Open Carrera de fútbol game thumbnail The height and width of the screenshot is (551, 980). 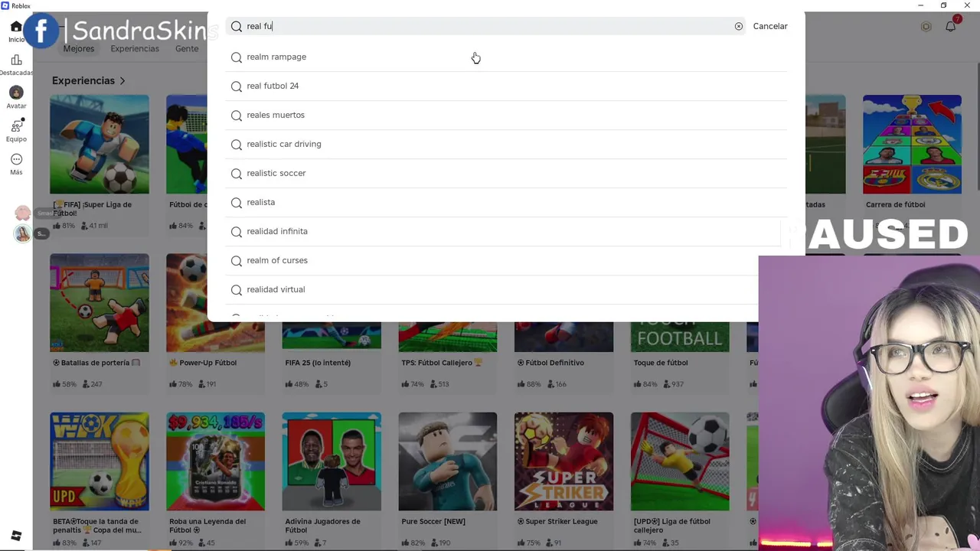coord(912,144)
